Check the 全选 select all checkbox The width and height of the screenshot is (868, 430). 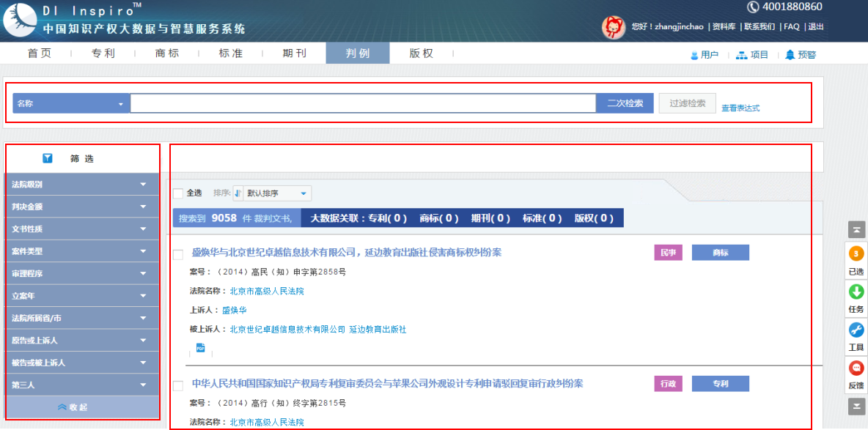(178, 193)
